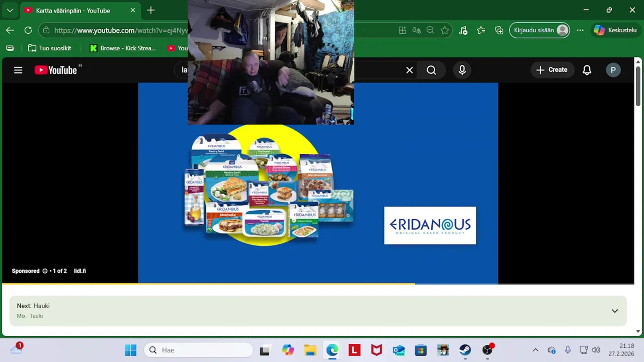Click the yellow ad progress bar
The width and height of the screenshot is (644, 362).
coord(208,284)
